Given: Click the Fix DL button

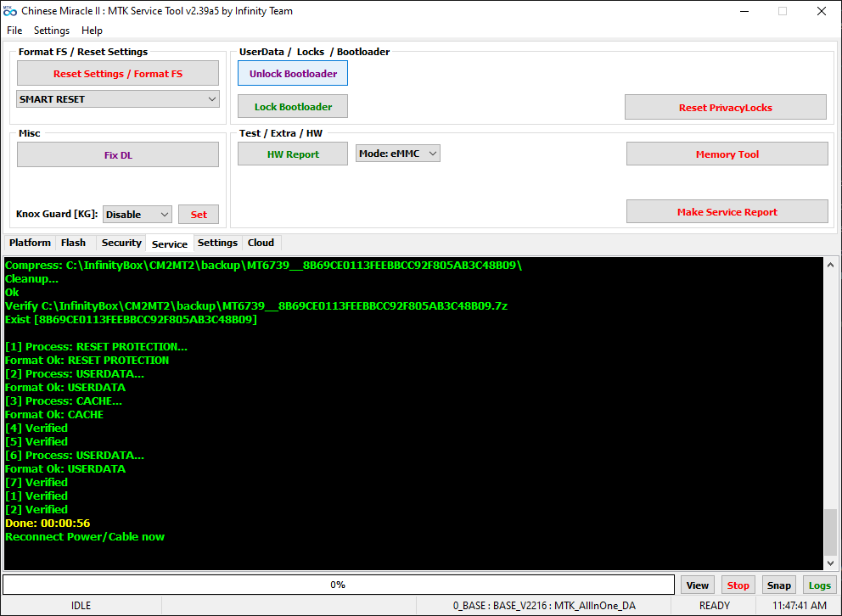Looking at the screenshot, I should pos(118,155).
